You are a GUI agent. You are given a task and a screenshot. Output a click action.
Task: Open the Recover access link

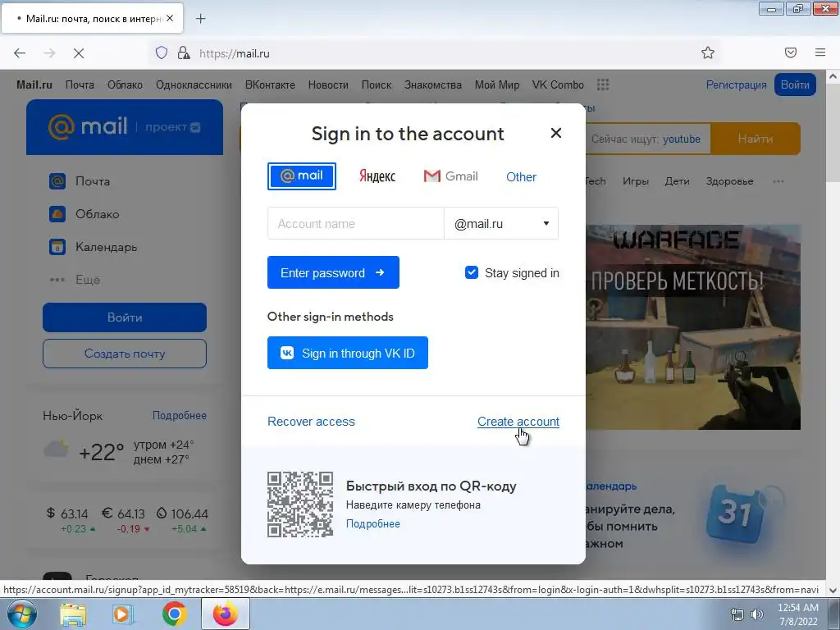point(311,422)
